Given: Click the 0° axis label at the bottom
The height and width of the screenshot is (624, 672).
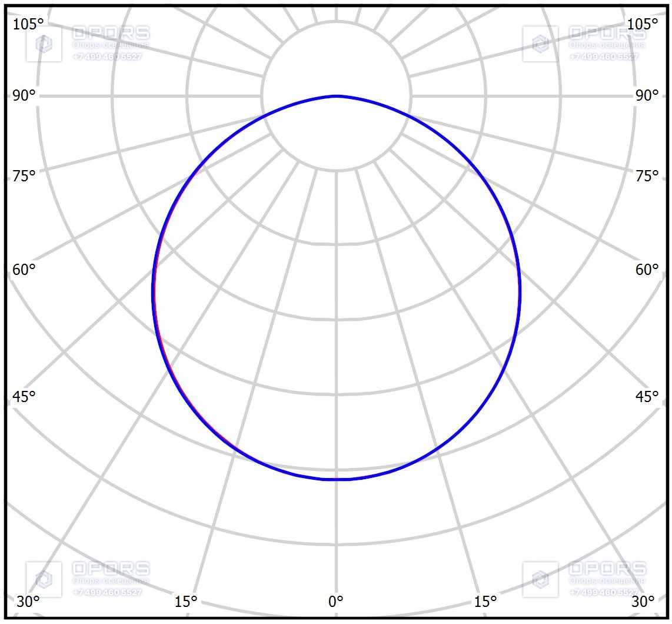Looking at the screenshot, I should [x=336, y=602].
